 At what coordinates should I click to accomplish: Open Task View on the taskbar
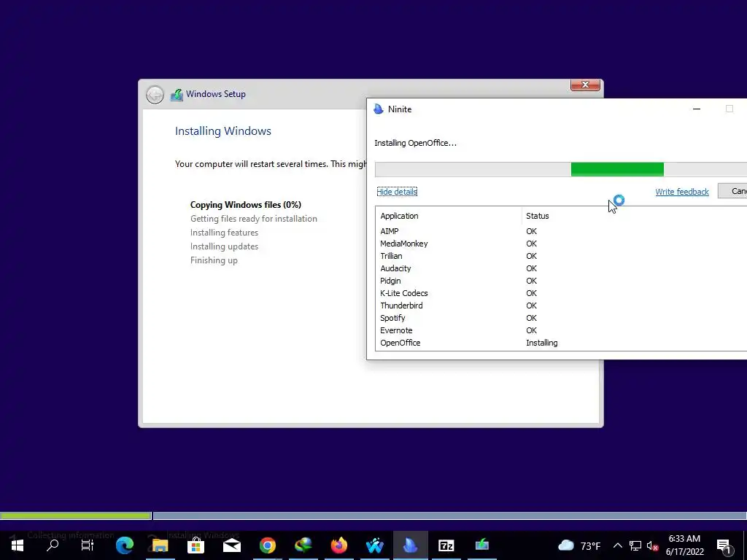88,545
